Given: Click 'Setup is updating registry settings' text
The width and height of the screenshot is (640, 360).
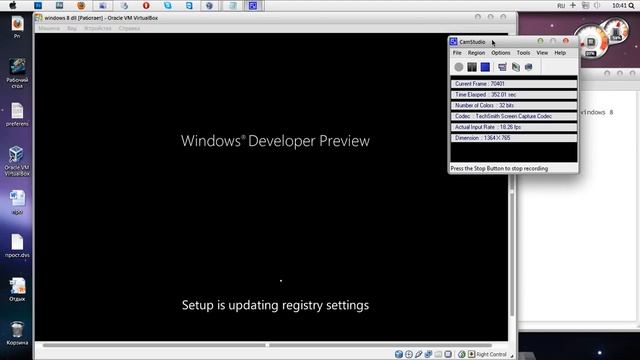Looking at the screenshot, I should [x=275, y=305].
